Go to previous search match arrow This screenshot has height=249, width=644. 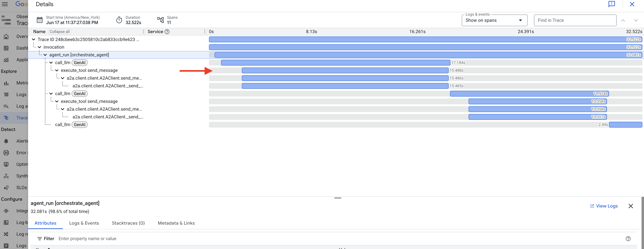tap(623, 21)
